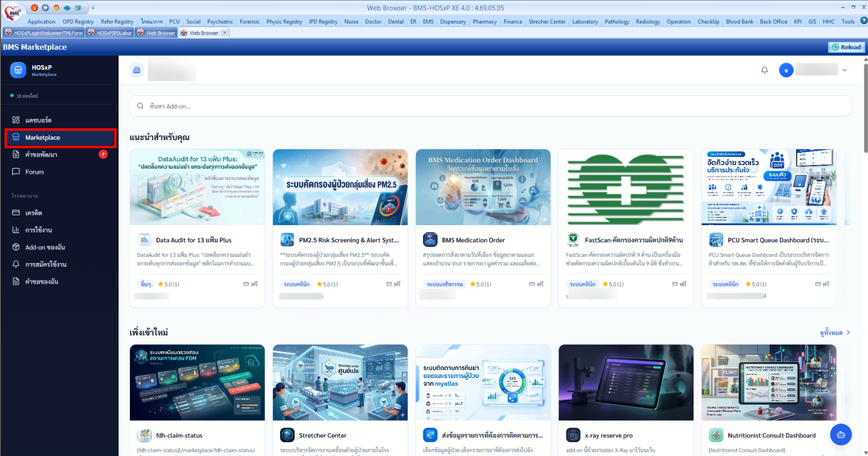This screenshot has width=868, height=456.
Task: Click the "BMS Marketplace" header title
Action: coord(35,47)
